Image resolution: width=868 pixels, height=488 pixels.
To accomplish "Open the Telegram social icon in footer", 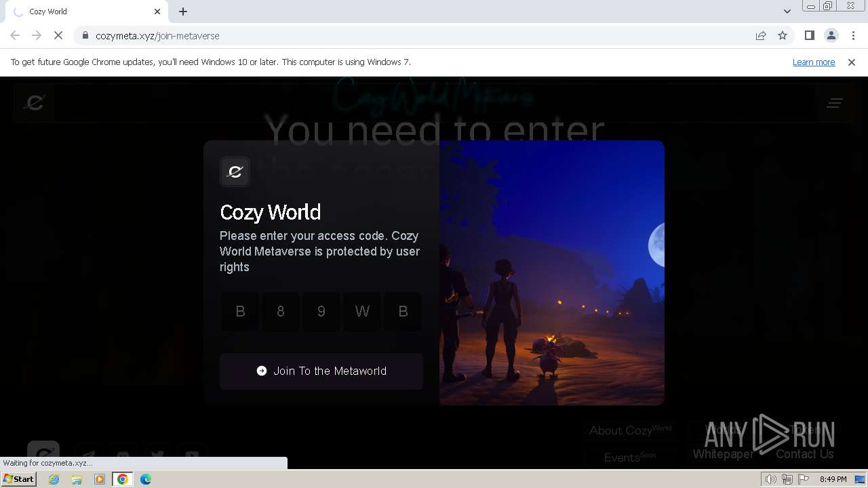I will coord(87,456).
